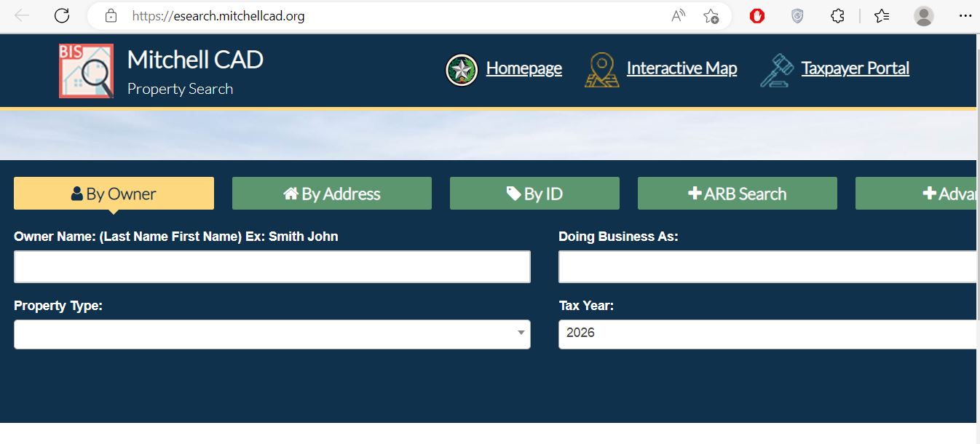Viewport: 980px width, 444px height.
Task: Click the BIS Mitchell CAD logo icon
Action: 86,71
